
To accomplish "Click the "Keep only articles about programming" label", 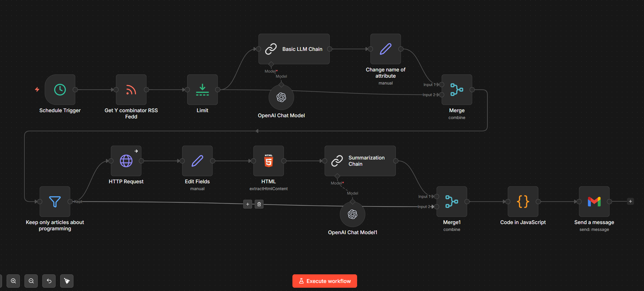I will (55, 225).
